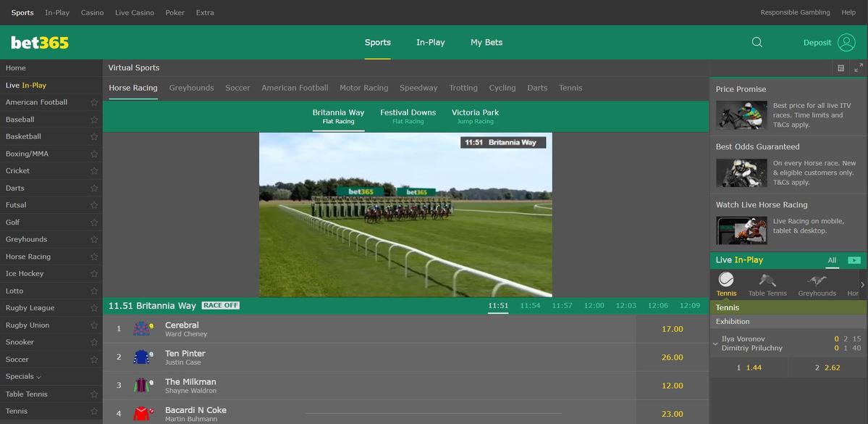Favorite Cricket with the star
This screenshot has height=424, width=868.
94,171
